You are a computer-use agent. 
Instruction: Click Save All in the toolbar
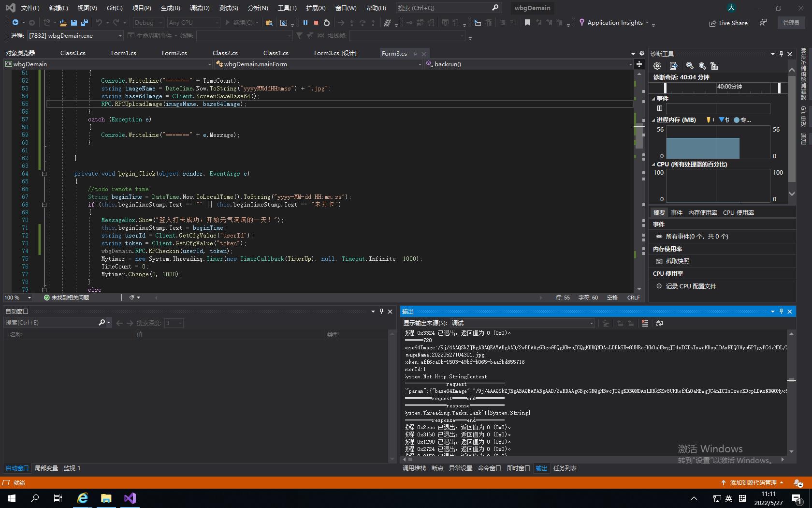point(85,23)
